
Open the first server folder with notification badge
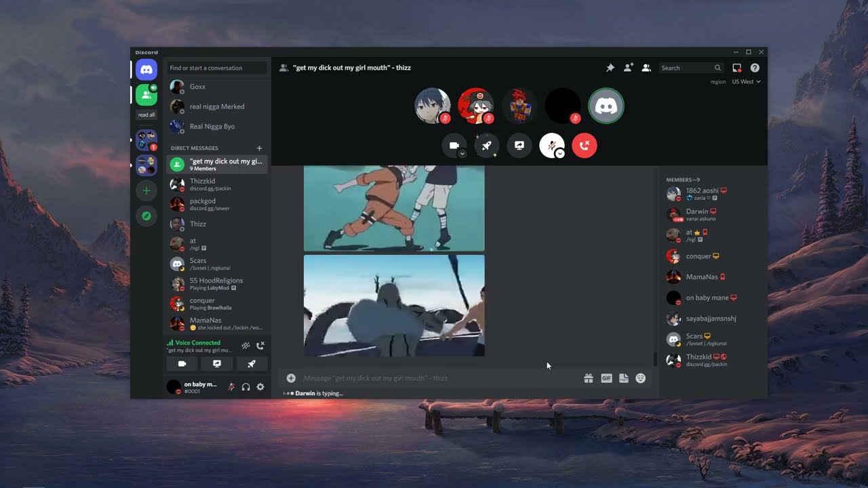146,140
